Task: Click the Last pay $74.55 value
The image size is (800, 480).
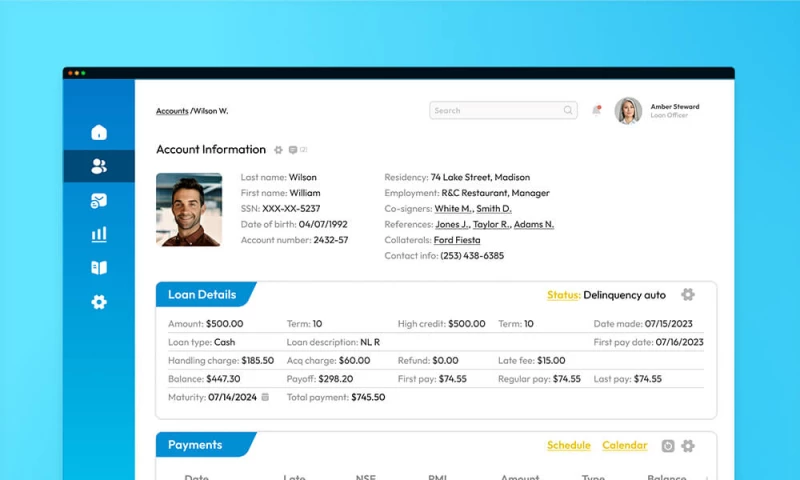Action: pos(647,379)
